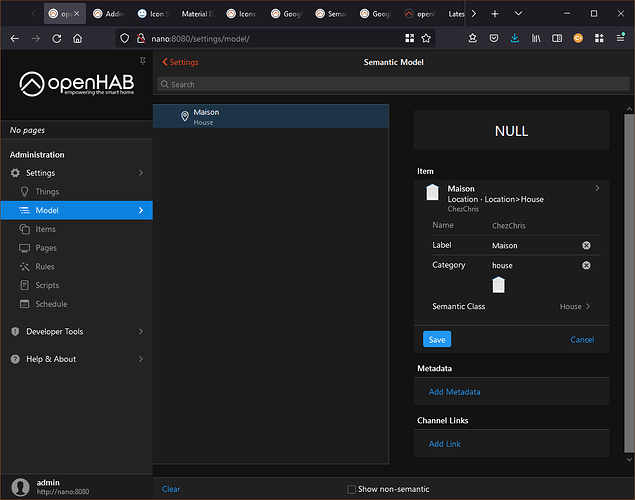The image size is (635, 500).
Task: Click the location pin icon beside Maison
Action: [x=185, y=116]
